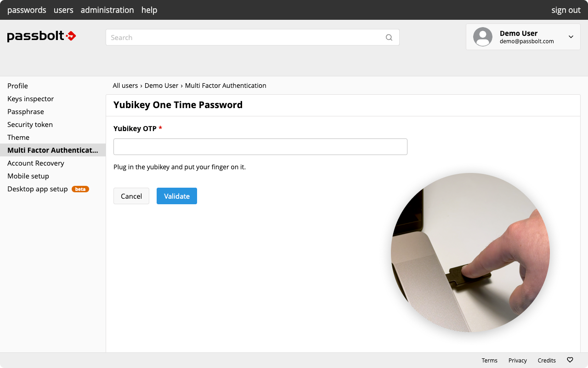Open the help menu
The width and height of the screenshot is (588, 368).
pyautogui.click(x=149, y=10)
